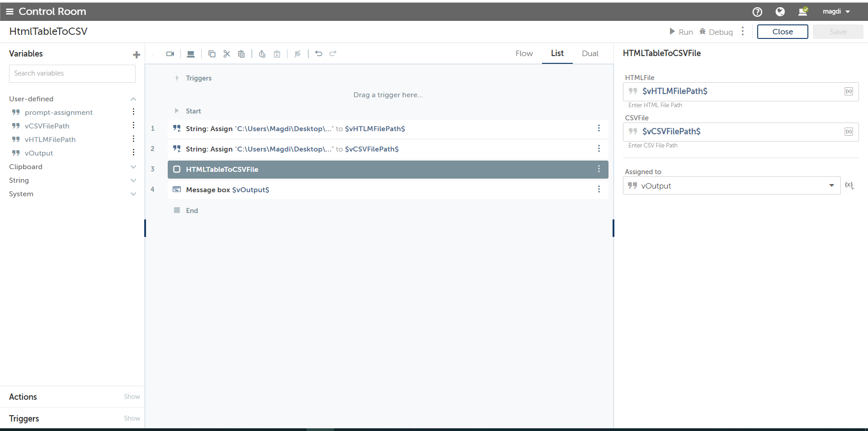Paste action using toolbar clipboard icon

point(241,54)
